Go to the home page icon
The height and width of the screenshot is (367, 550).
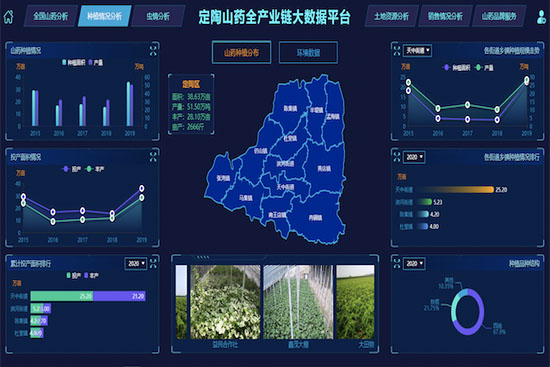click(8, 16)
